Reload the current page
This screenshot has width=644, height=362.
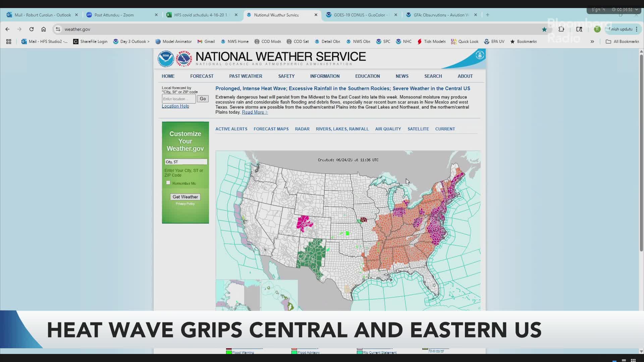(x=31, y=29)
